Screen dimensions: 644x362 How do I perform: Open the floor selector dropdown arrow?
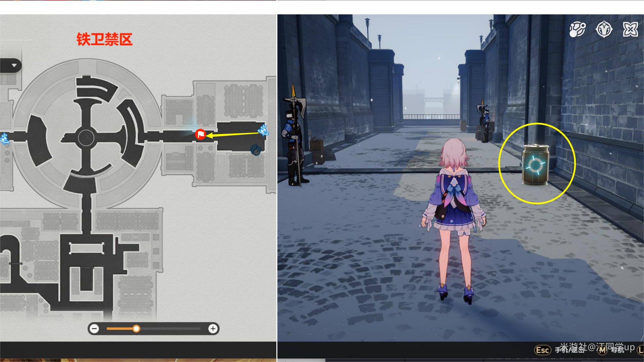14,65
